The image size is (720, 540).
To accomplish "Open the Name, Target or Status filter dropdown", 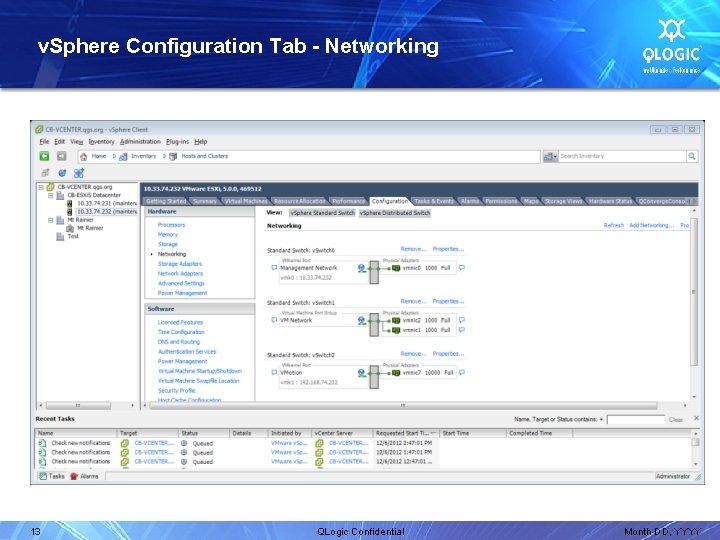I will pyautogui.click(x=601, y=419).
